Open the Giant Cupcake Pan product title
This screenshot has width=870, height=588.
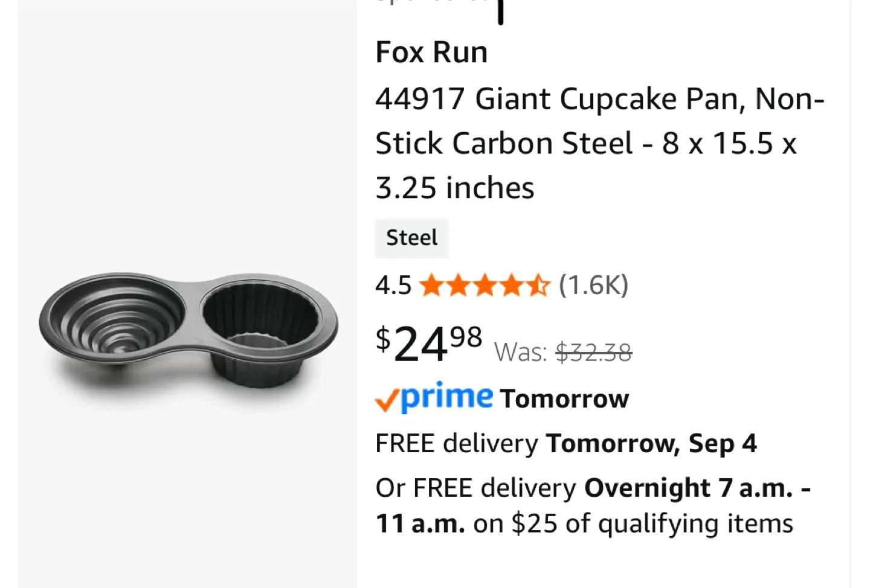(600, 142)
